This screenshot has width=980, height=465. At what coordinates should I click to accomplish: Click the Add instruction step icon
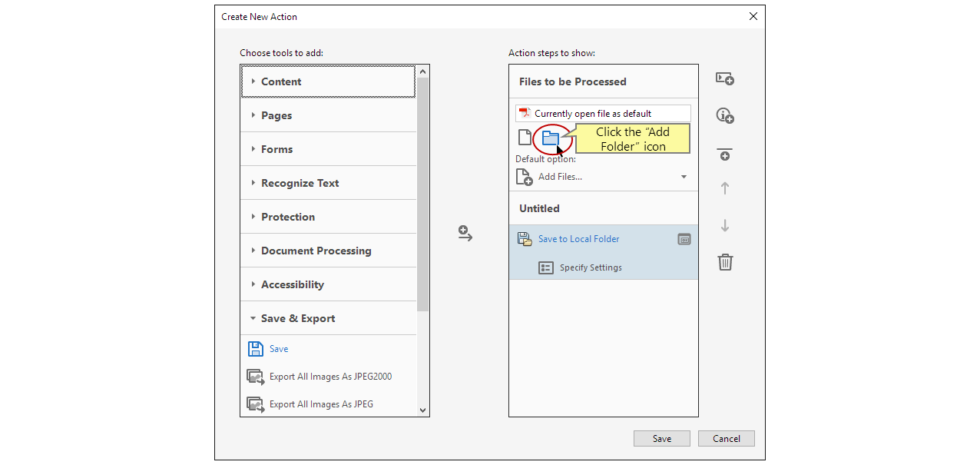tap(724, 115)
